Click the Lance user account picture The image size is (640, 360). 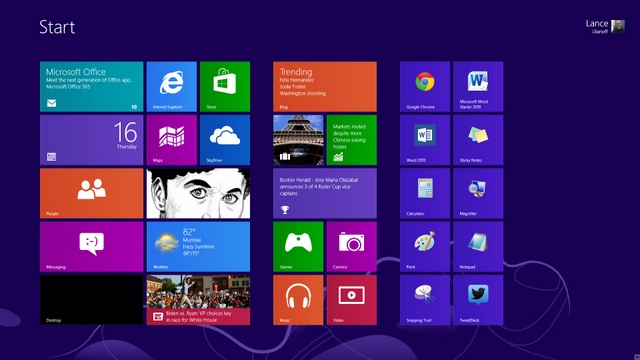pos(618,27)
